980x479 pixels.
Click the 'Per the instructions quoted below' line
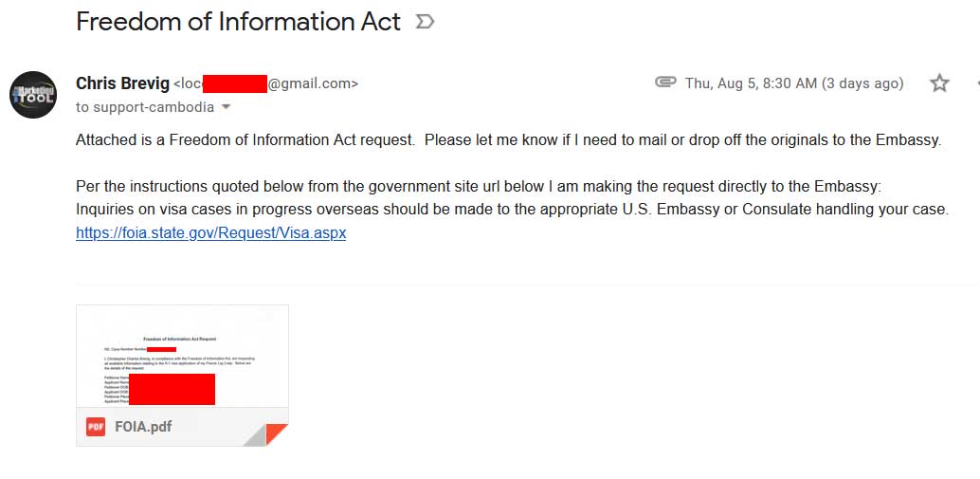(478, 186)
